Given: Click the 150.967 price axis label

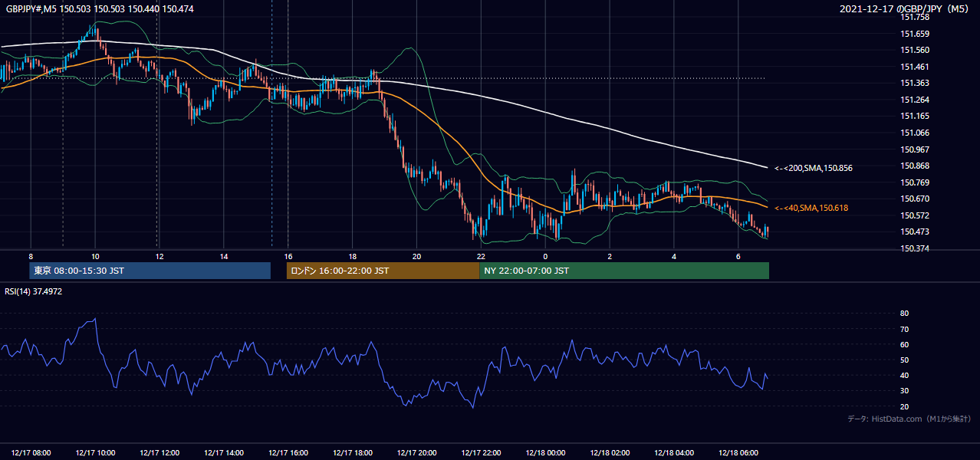Looking at the screenshot, I should 915,149.
